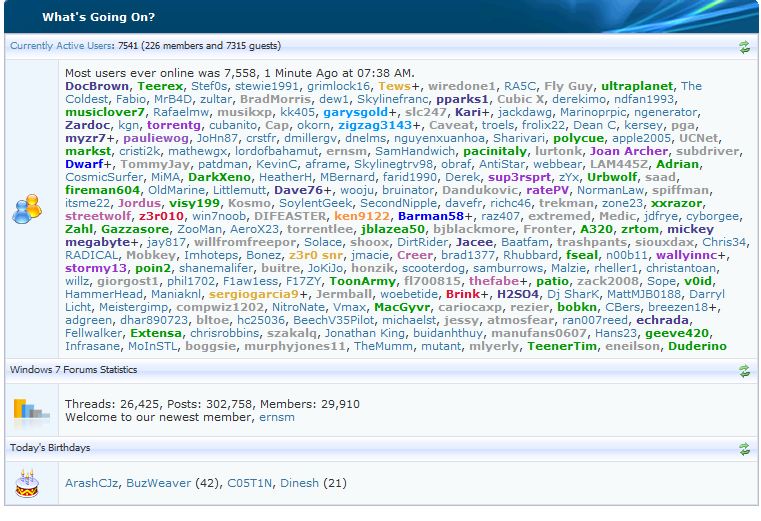Viewport: 761px width, 521px height.
Task: Open torrentg's user profile
Action: point(174,125)
